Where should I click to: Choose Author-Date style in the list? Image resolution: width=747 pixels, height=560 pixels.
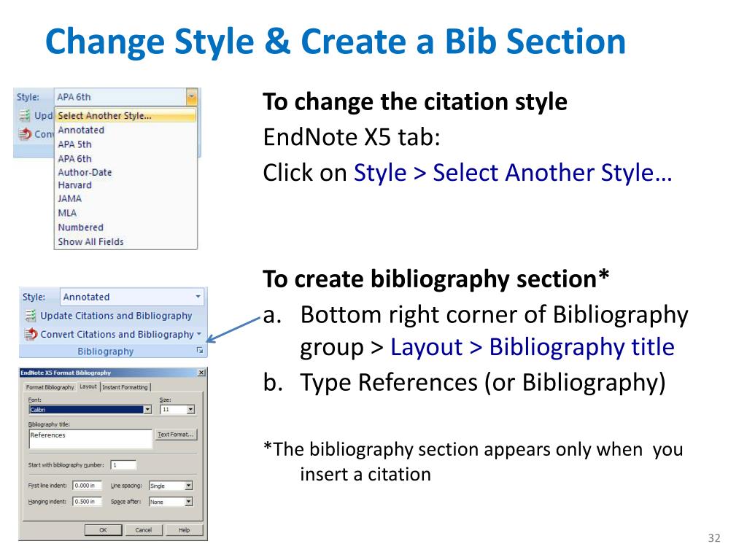pos(85,172)
